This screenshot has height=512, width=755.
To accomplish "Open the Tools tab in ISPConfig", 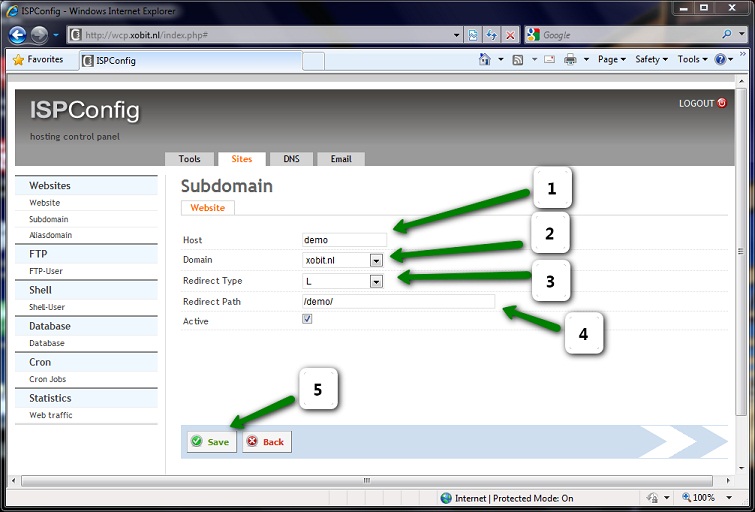I will click(189, 159).
